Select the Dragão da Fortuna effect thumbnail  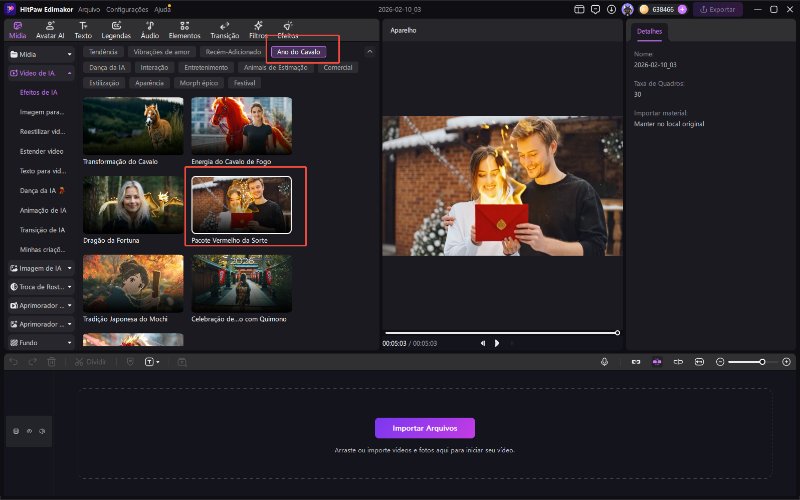pyautogui.click(x=133, y=205)
